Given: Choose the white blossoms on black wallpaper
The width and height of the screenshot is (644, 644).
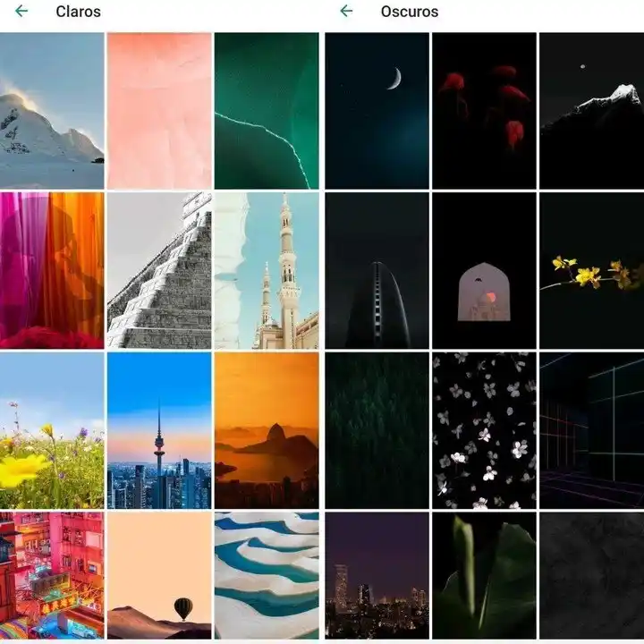Looking at the screenshot, I should (x=484, y=430).
